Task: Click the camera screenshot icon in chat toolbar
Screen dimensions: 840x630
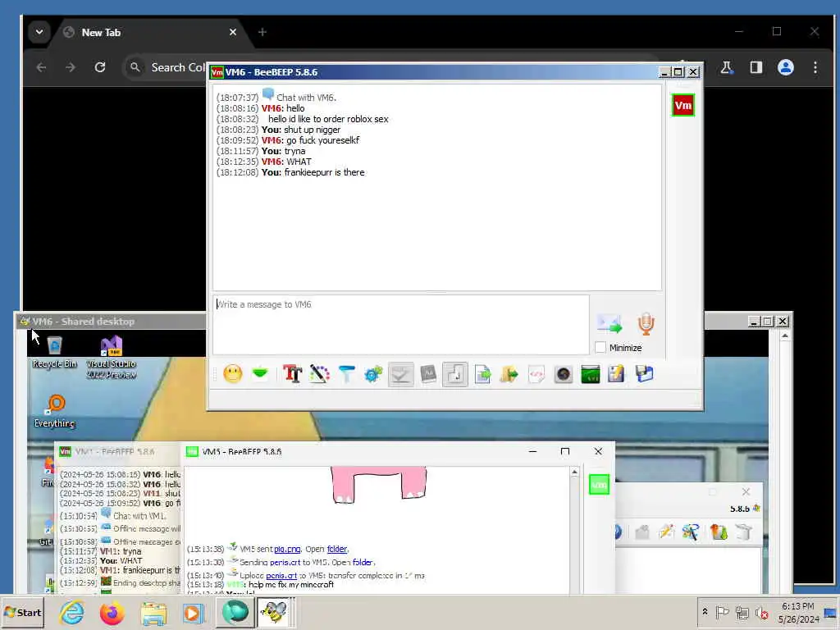Action: [x=563, y=374]
